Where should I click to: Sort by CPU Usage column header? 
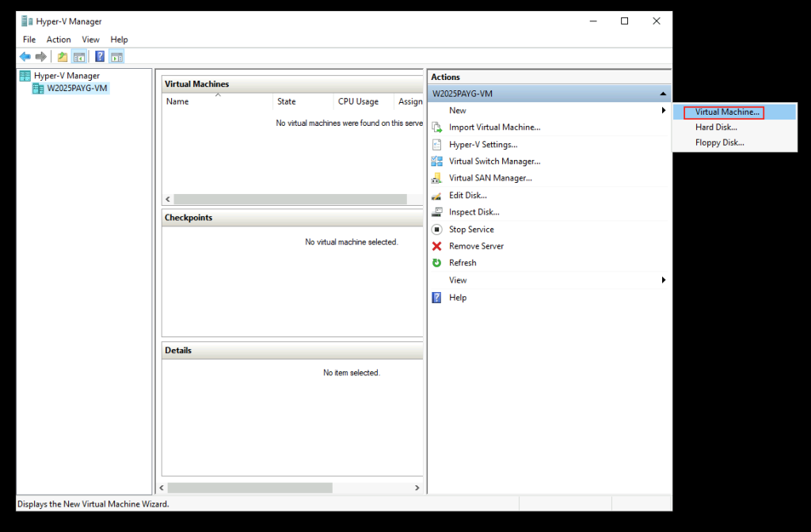coord(364,101)
